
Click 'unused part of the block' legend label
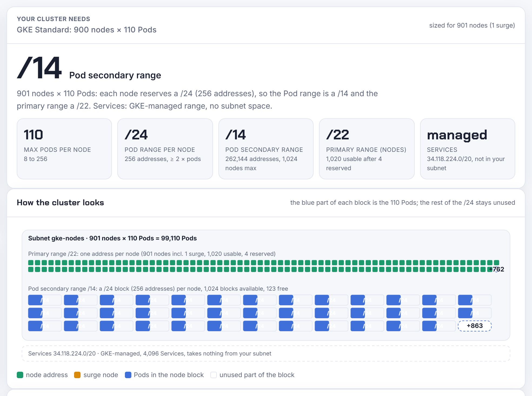(257, 375)
